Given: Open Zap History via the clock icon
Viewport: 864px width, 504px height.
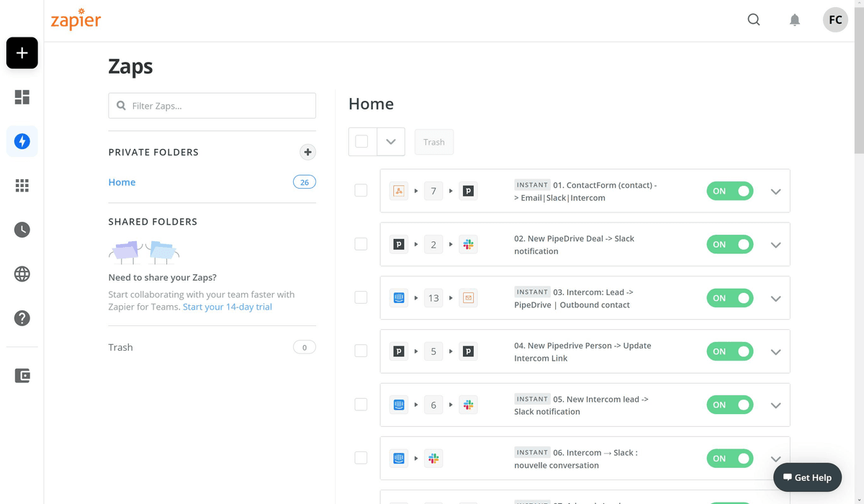Looking at the screenshot, I should [x=22, y=230].
